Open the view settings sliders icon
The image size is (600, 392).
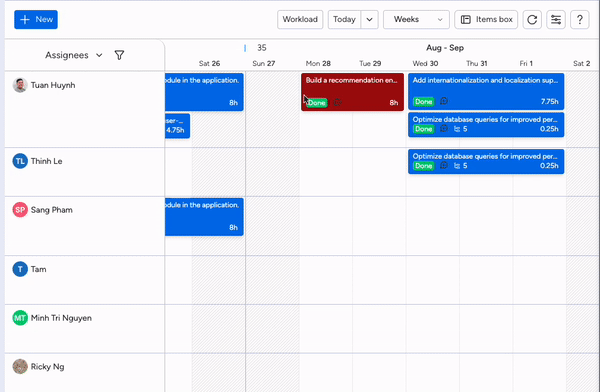pos(556,20)
